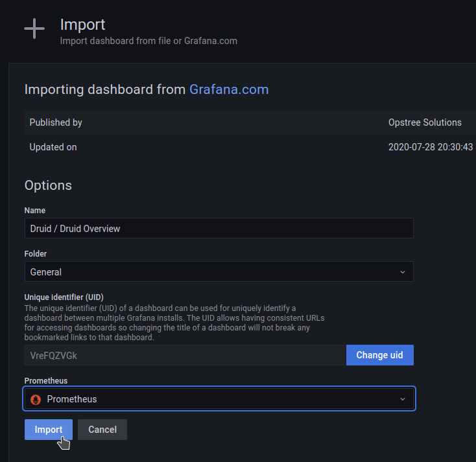The height and width of the screenshot is (462, 476).
Task: Open the Grafana.com link
Action: pyautogui.click(x=229, y=89)
